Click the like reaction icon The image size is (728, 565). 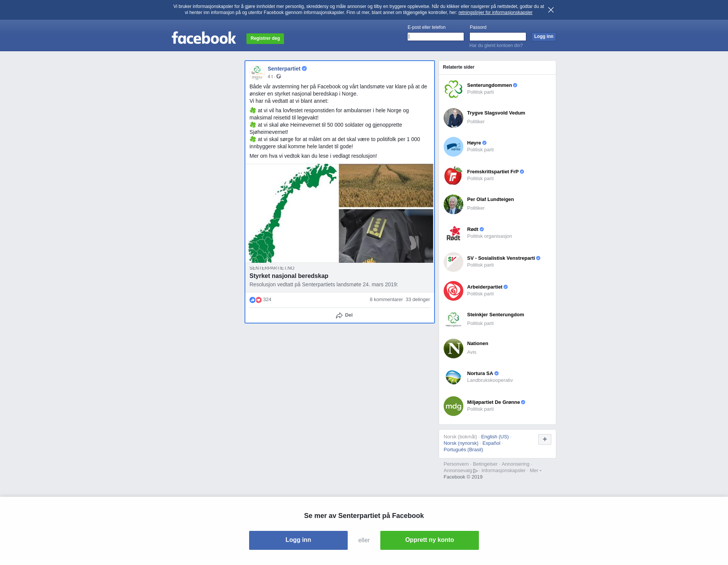tap(253, 300)
